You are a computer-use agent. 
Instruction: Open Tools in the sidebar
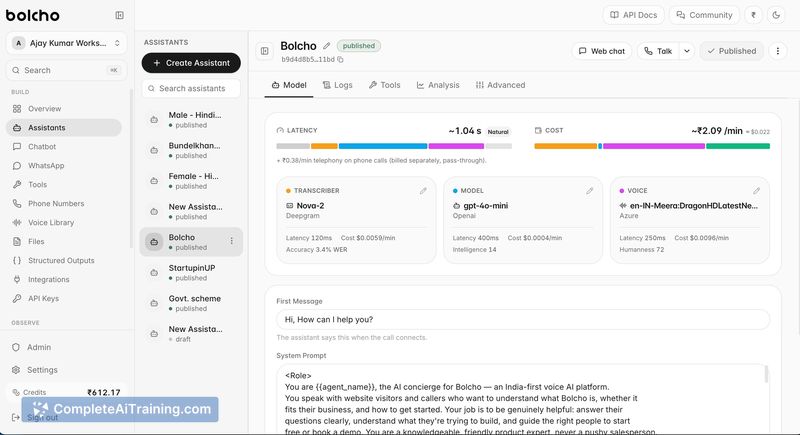click(64, 184)
